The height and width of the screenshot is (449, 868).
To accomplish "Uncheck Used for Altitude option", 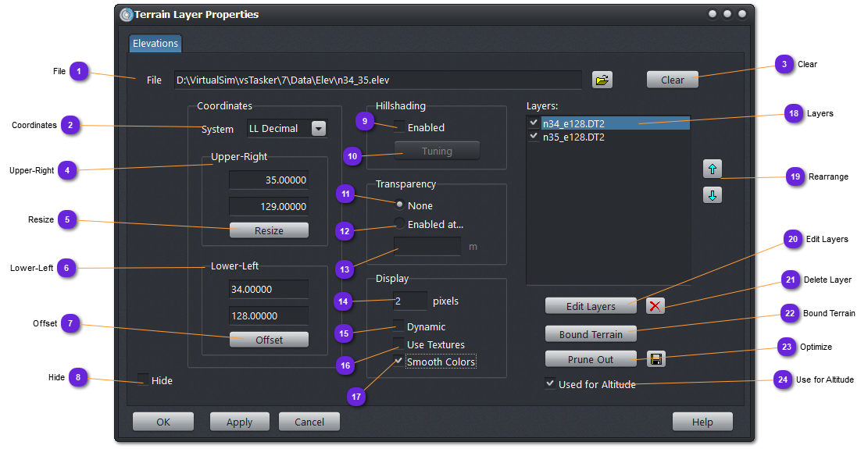I will (x=550, y=383).
